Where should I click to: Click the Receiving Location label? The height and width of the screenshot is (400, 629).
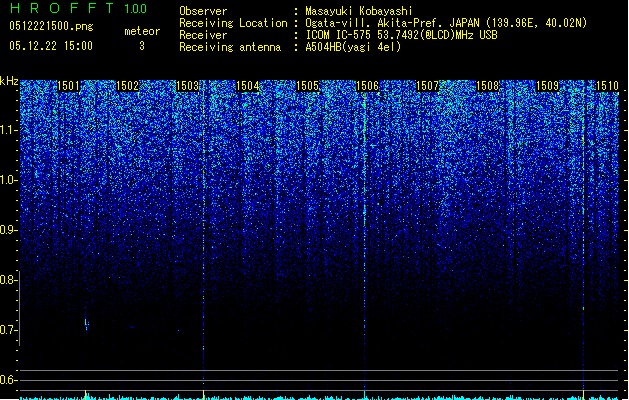(233, 23)
